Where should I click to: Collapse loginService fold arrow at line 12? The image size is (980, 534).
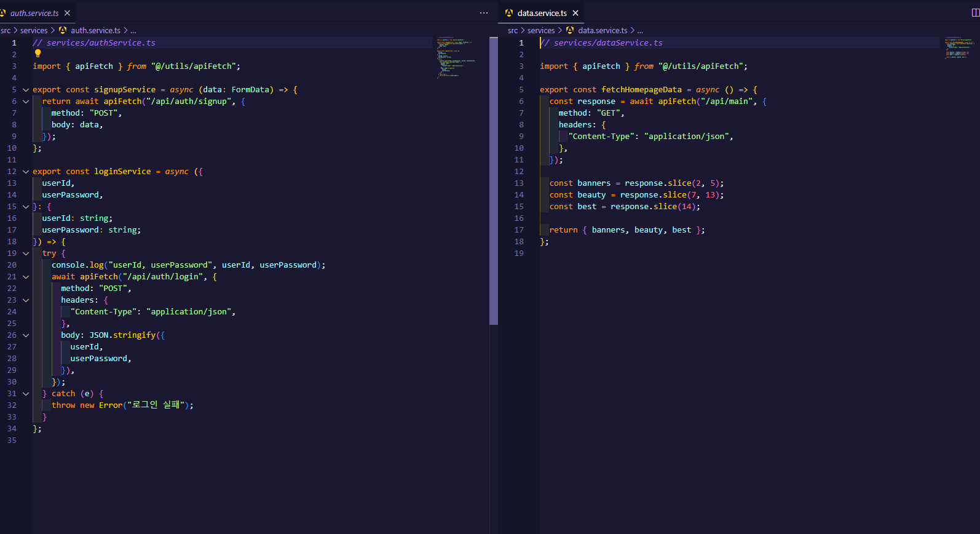pyautogui.click(x=26, y=172)
